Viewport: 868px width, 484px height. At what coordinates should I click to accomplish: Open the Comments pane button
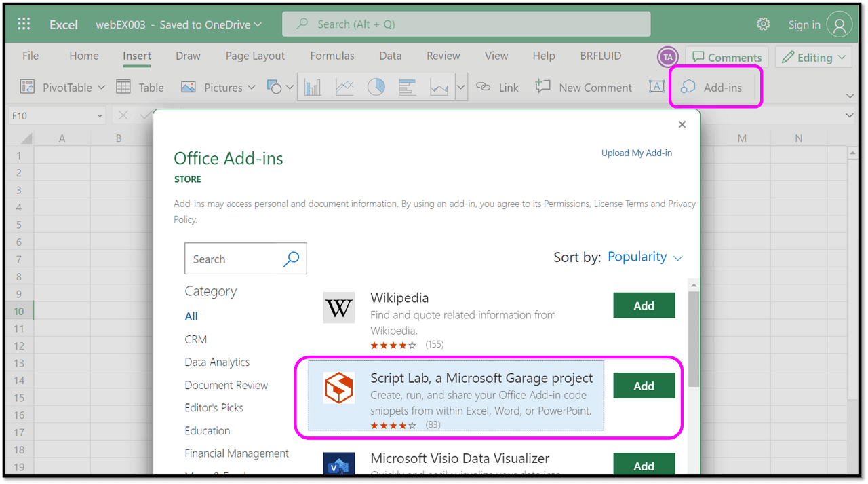point(726,58)
